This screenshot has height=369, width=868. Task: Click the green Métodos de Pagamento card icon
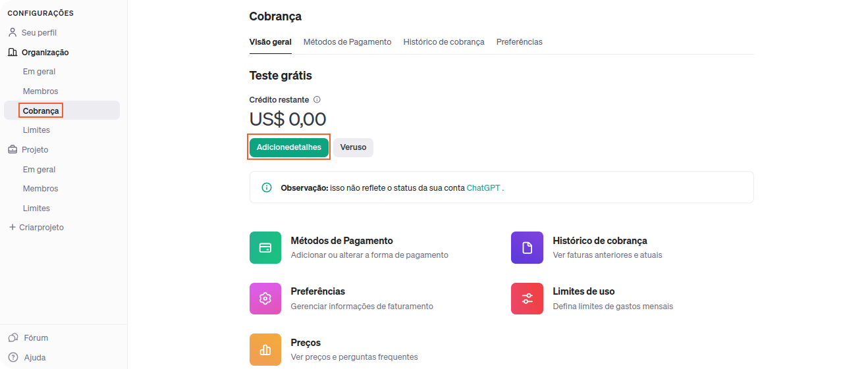point(265,247)
